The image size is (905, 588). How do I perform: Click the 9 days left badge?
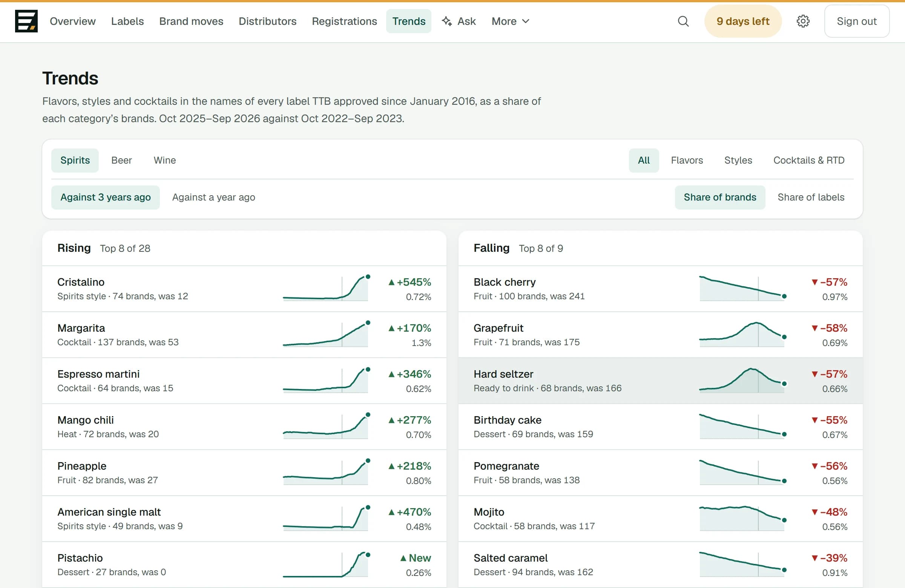click(742, 21)
